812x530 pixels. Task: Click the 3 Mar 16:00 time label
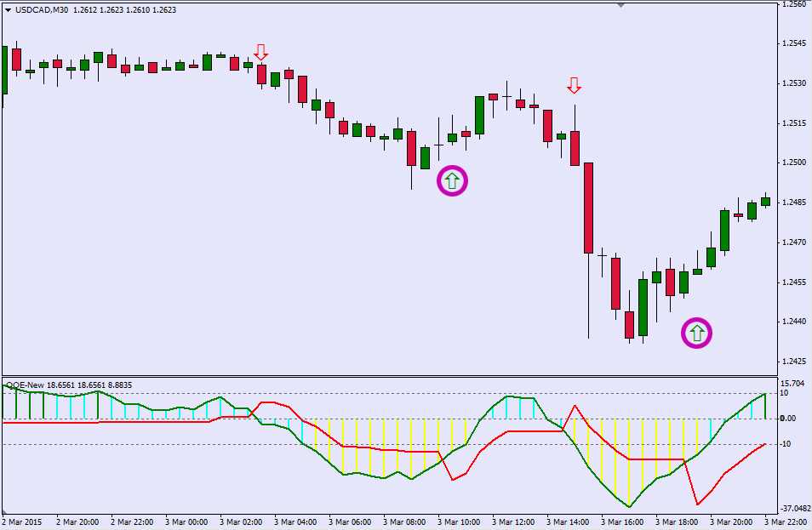(622, 521)
